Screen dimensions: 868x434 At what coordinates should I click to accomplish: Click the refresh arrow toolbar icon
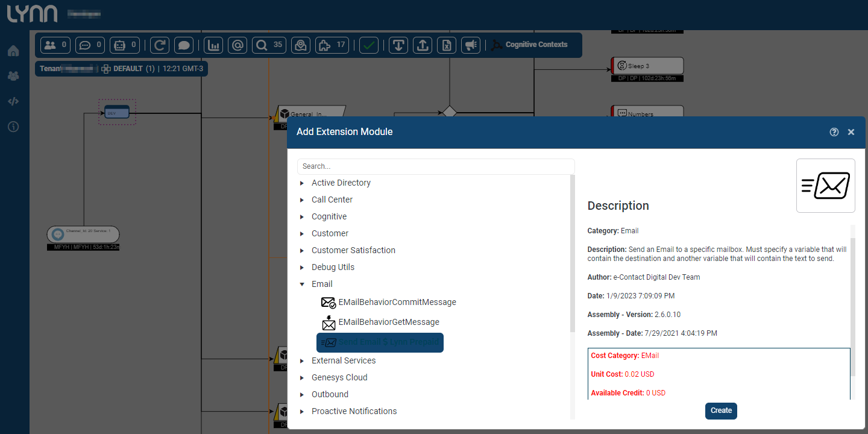coord(160,45)
